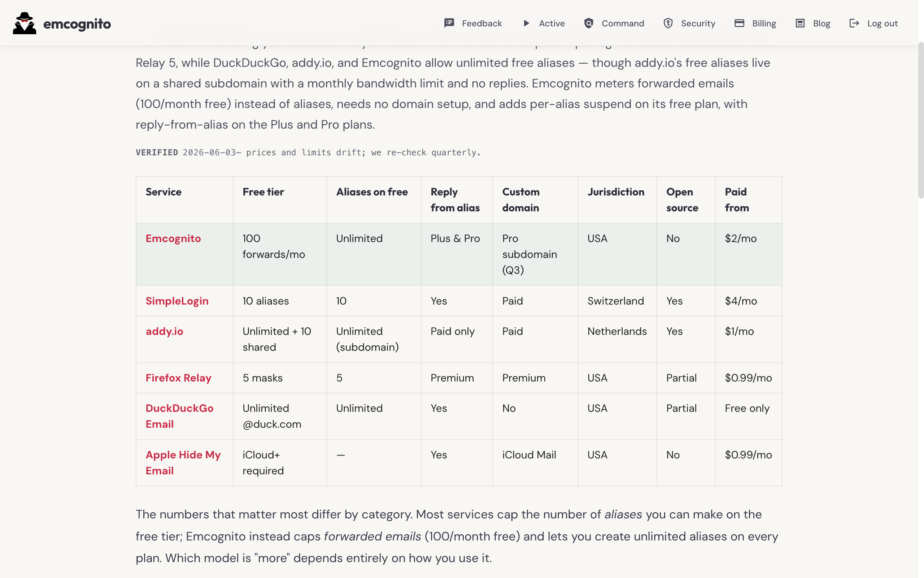Click the Command shield icon
The height and width of the screenshot is (578, 924).
(x=589, y=23)
